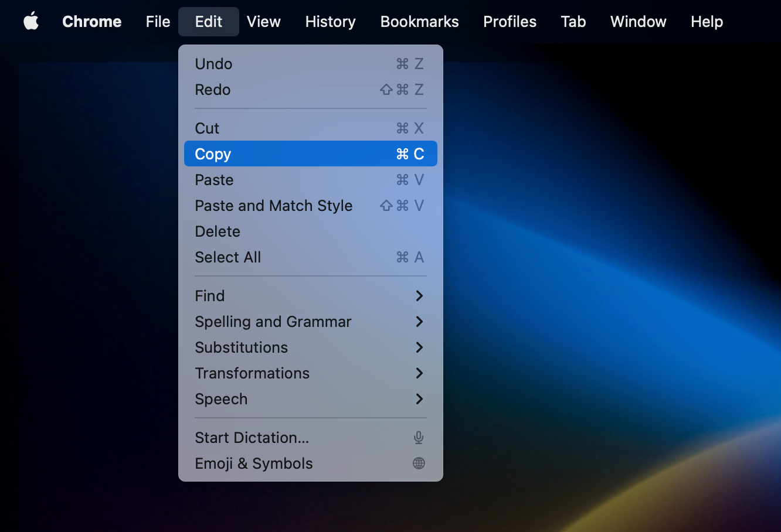Open Emoji & Symbols picker
The width and height of the screenshot is (781, 532).
[x=311, y=463]
